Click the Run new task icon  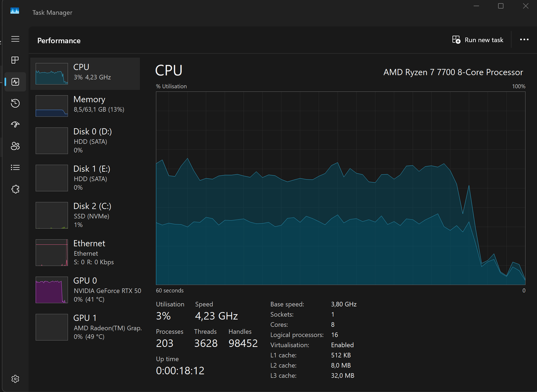(x=456, y=40)
